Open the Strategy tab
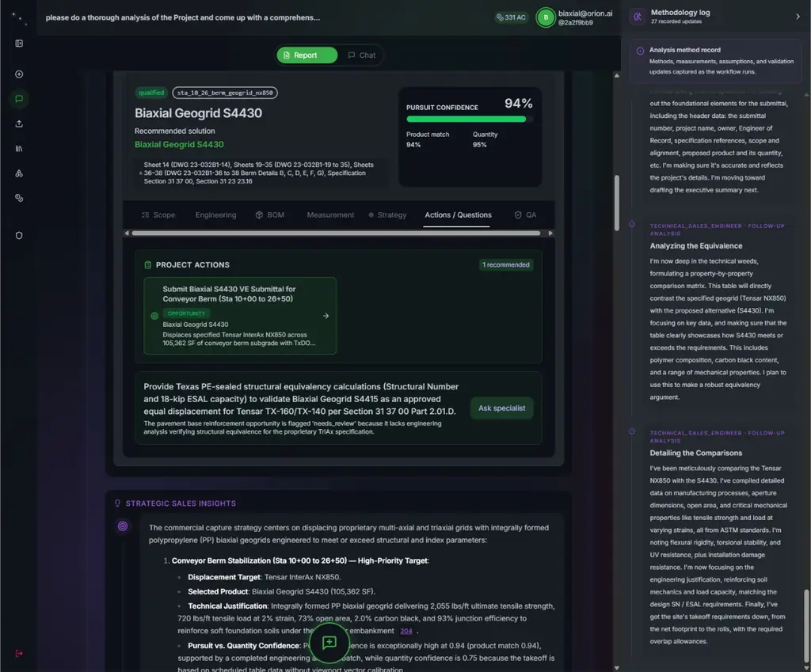 click(x=387, y=215)
